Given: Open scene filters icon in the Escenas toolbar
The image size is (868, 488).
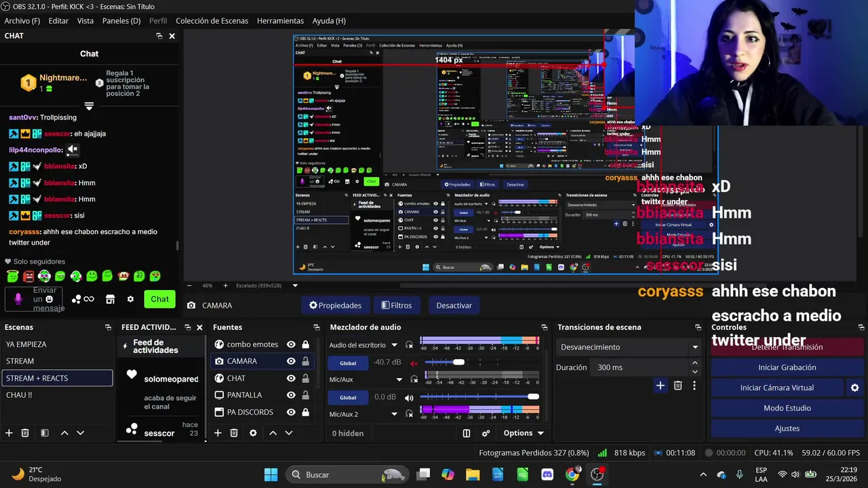Looking at the screenshot, I should coord(44,433).
